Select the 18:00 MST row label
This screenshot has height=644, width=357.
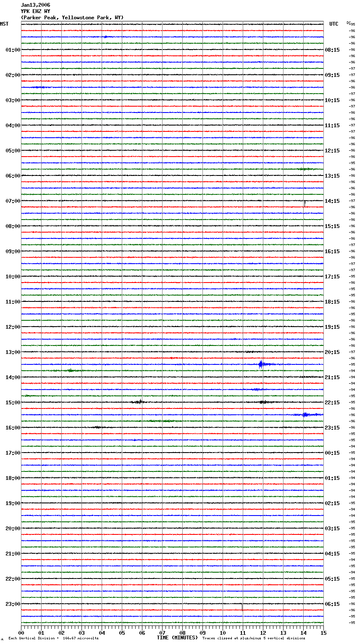tap(13, 478)
